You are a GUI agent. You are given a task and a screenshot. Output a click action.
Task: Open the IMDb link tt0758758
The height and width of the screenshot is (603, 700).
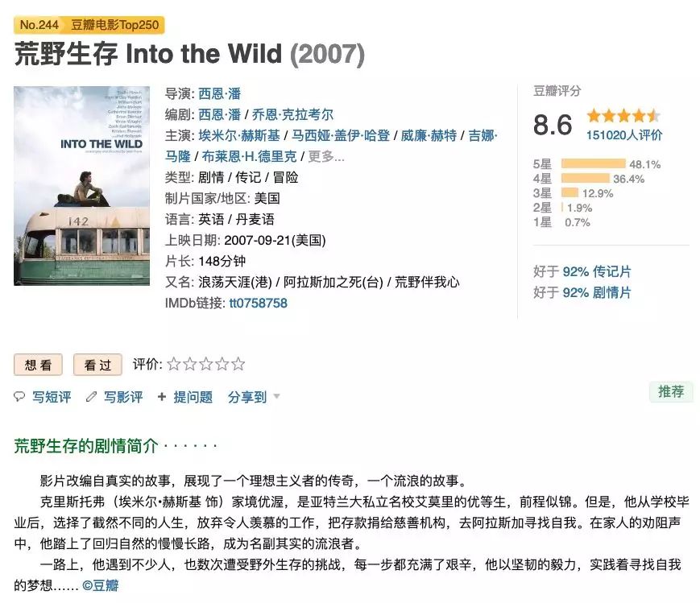coord(258,303)
